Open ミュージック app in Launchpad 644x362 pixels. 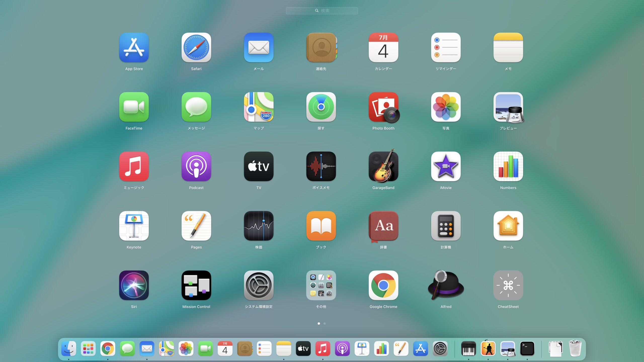(x=134, y=166)
